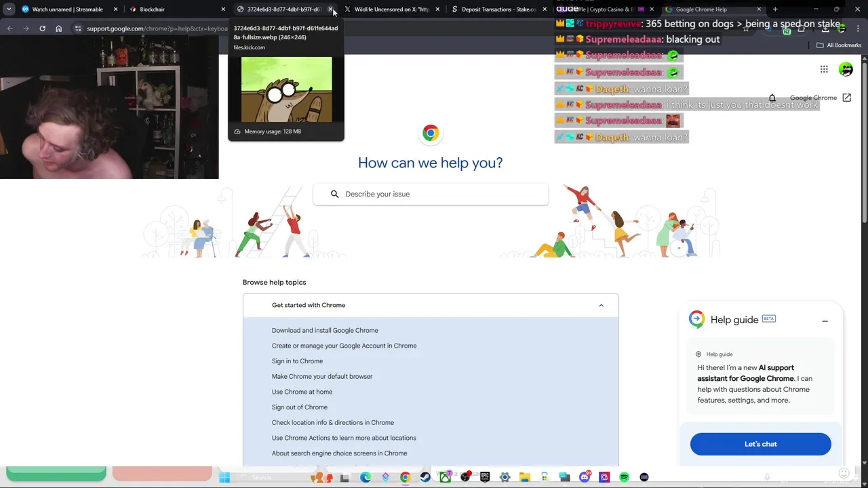Click the Chrome logo above the help heading
Image resolution: width=868 pixels, height=488 pixels.
point(430,133)
